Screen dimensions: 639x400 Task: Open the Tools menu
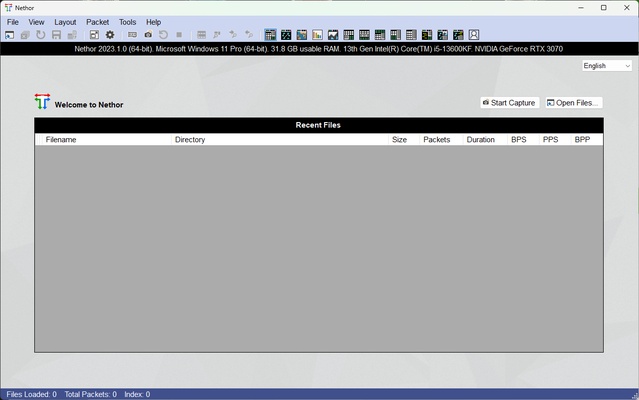[x=128, y=22]
